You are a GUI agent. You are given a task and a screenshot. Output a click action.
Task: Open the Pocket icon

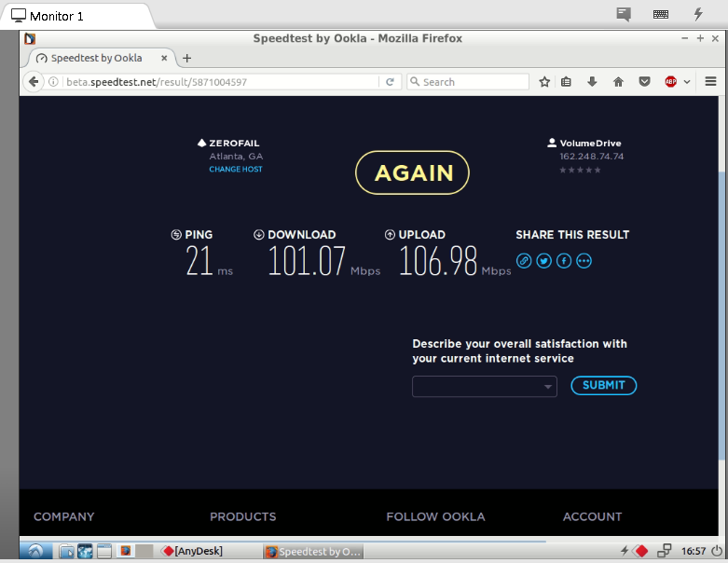pyautogui.click(x=644, y=82)
